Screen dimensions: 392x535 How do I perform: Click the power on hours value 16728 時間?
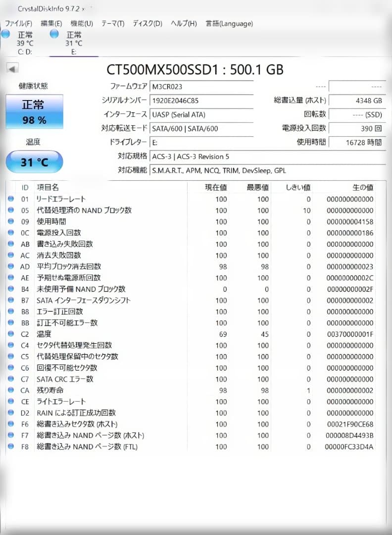click(x=357, y=143)
